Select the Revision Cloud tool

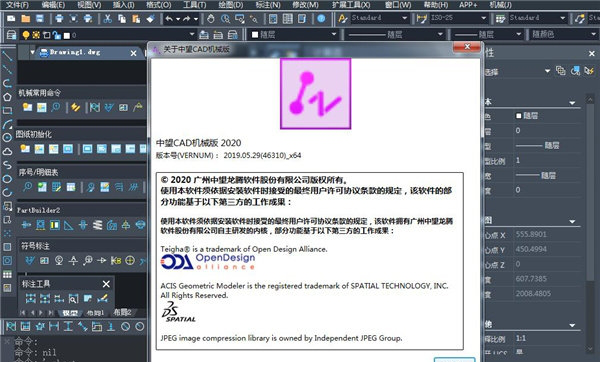pyautogui.click(x=7, y=151)
